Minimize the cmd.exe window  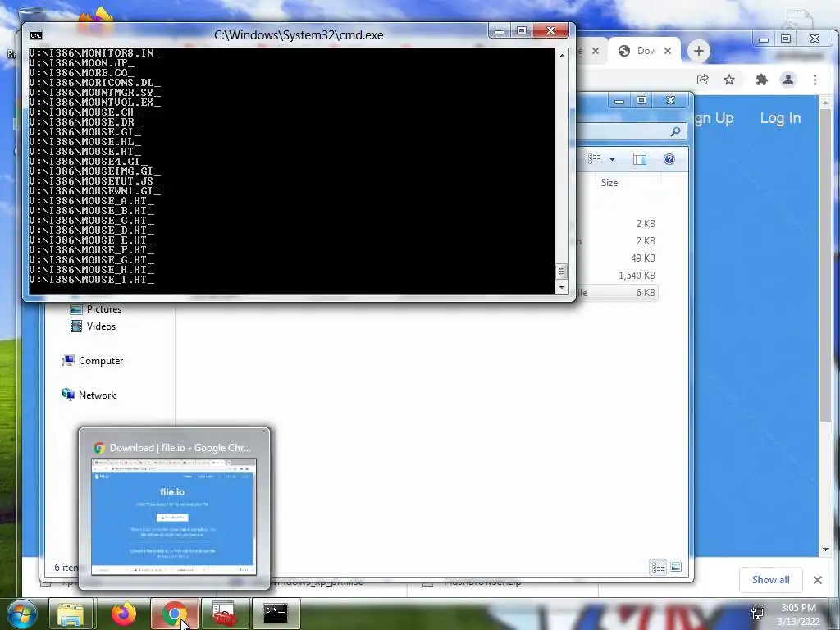pos(500,31)
